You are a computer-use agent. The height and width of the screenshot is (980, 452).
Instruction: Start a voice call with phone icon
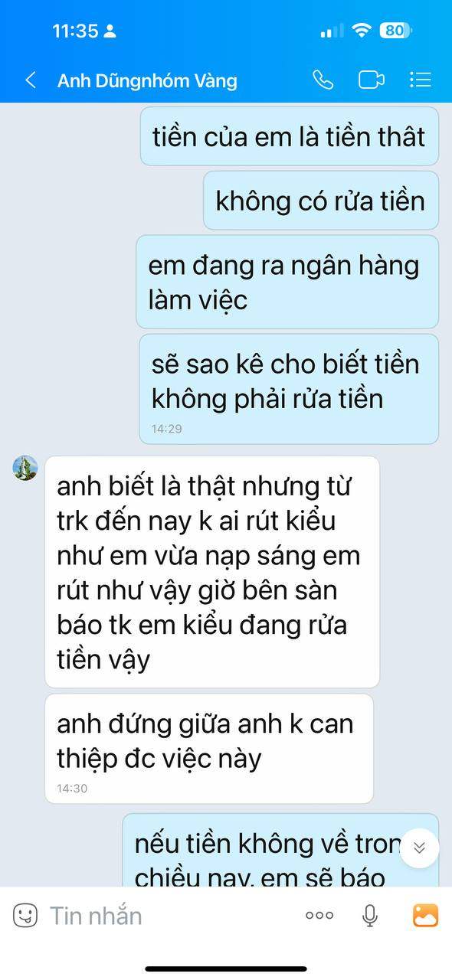tap(323, 80)
